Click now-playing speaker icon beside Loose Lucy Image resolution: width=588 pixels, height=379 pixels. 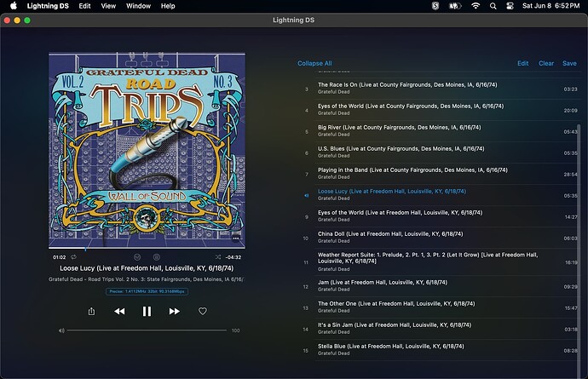click(307, 195)
